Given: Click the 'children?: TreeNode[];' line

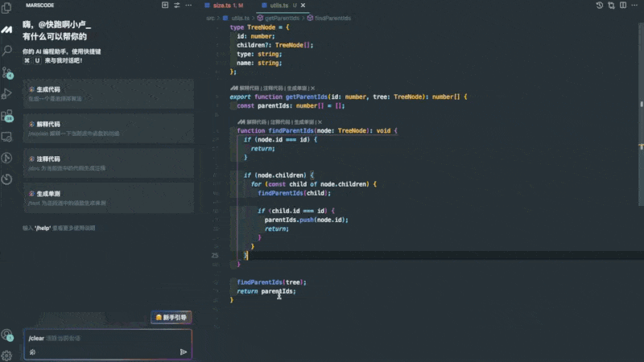Looking at the screenshot, I should point(275,45).
